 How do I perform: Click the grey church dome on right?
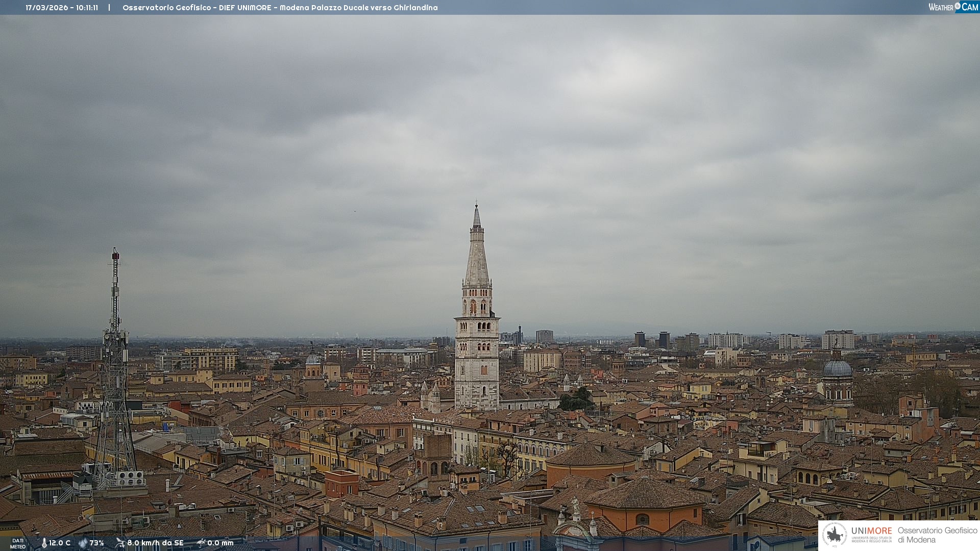pyautogui.click(x=837, y=368)
